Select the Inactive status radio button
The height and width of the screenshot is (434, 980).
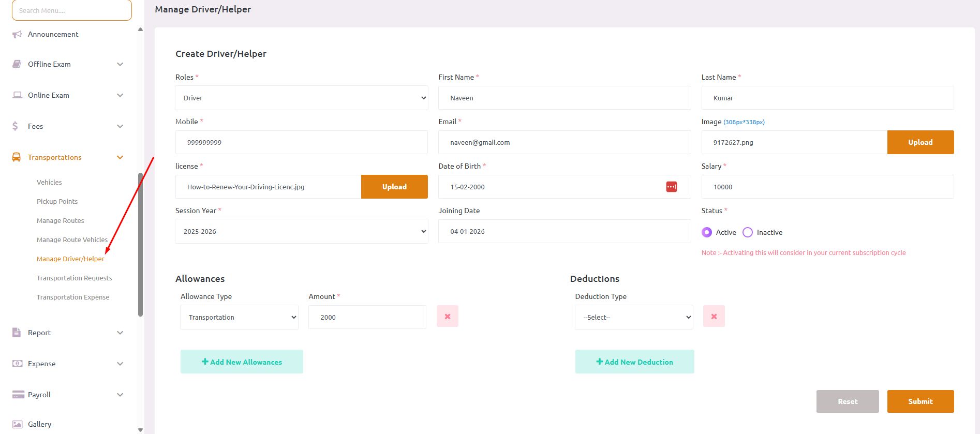tap(748, 232)
